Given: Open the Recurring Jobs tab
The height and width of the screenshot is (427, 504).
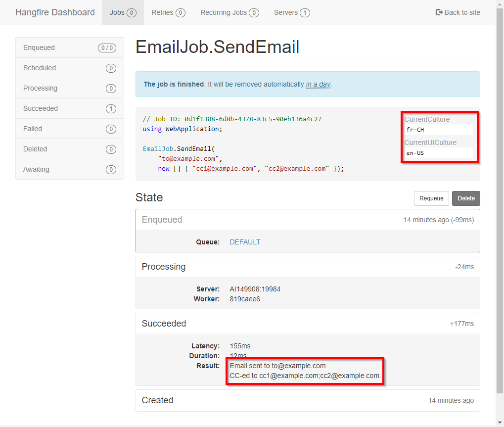Looking at the screenshot, I should (x=229, y=12).
